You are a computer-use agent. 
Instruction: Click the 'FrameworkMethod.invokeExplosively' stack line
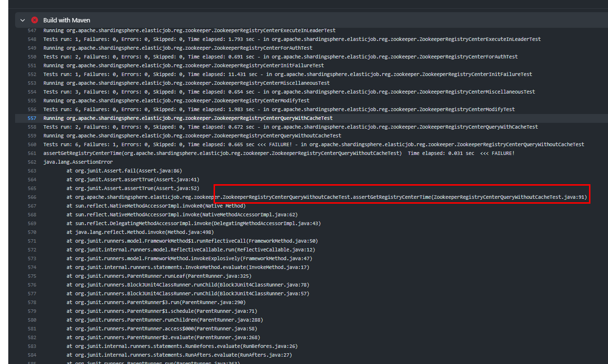point(189,258)
